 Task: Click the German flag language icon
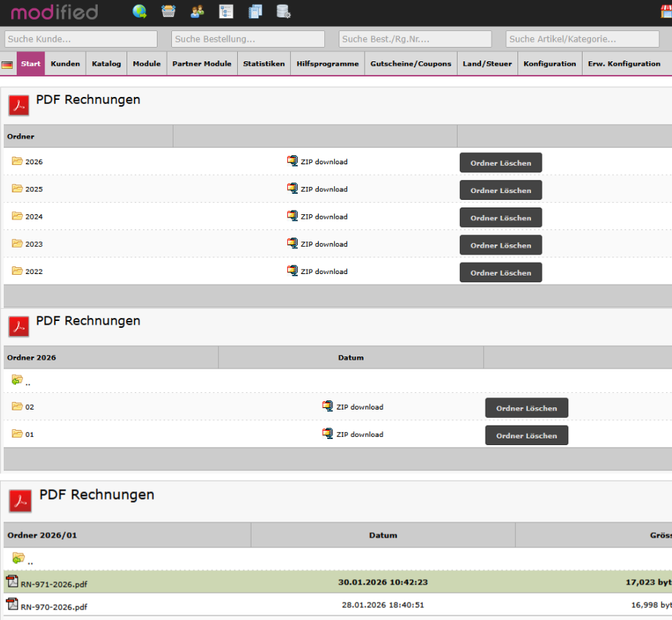coord(8,64)
